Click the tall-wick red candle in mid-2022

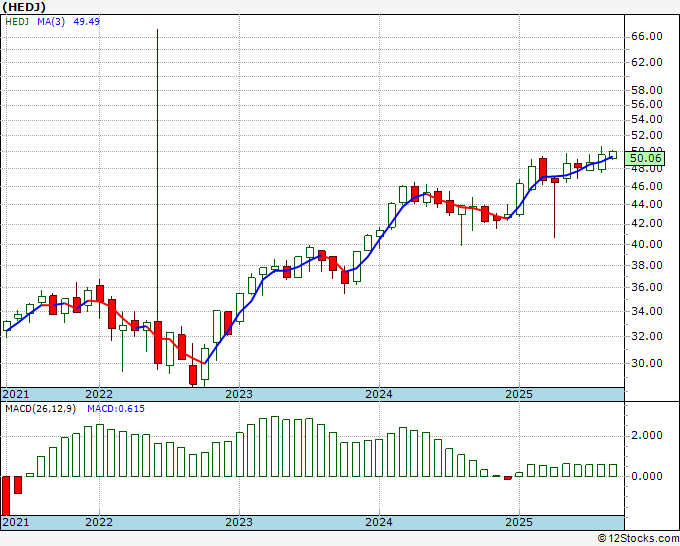pos(158,342)
